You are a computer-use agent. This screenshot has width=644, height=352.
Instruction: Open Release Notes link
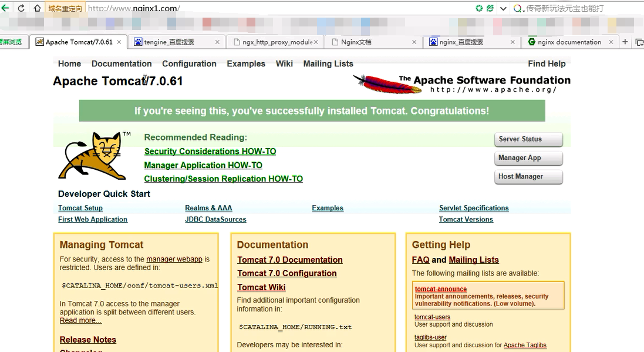tap(88, 340)
